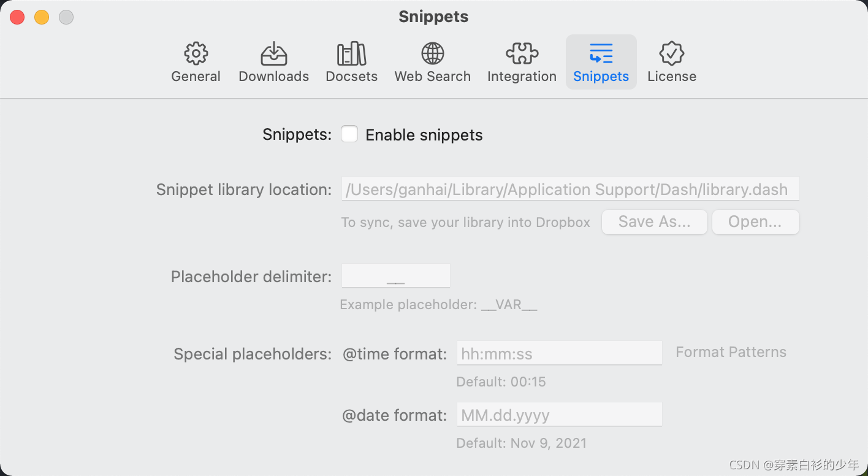Image resolution: width=868 pixels, height=476 pixels.
Task: Open the Format Patterns reference
Action: pos(731,352)
